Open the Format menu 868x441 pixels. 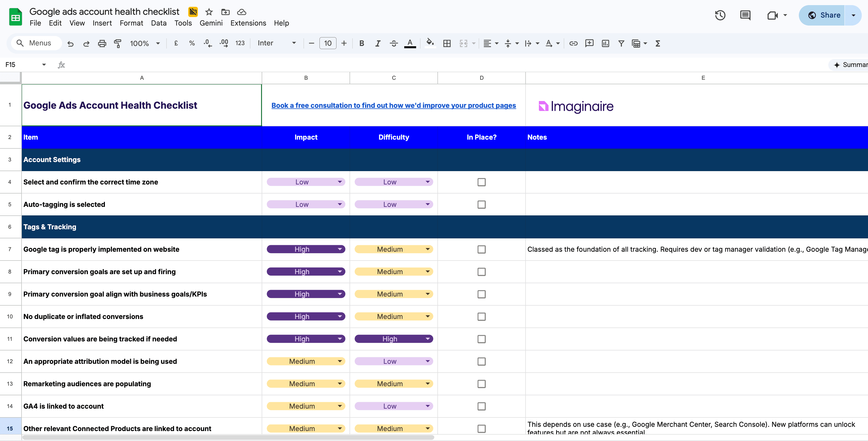(x=132, y=23)
